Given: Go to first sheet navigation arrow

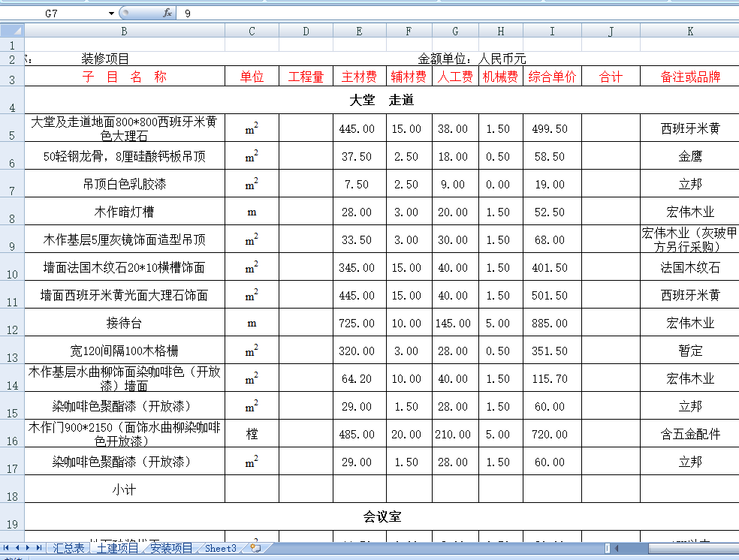Looking at the screenshot, I should 6,548.
